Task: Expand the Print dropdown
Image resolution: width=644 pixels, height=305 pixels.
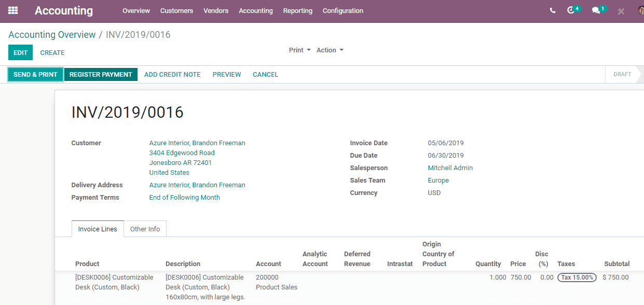Action: pos(300,50)
